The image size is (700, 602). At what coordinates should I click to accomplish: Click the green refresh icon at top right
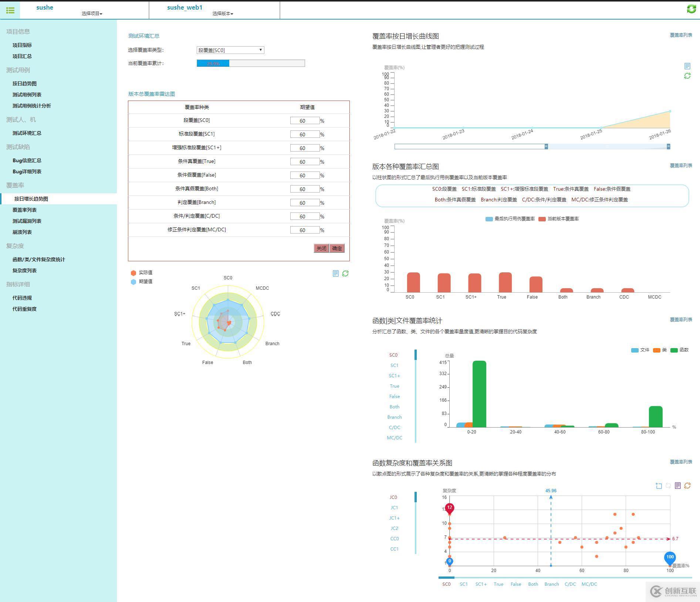(x=691, y=9)
